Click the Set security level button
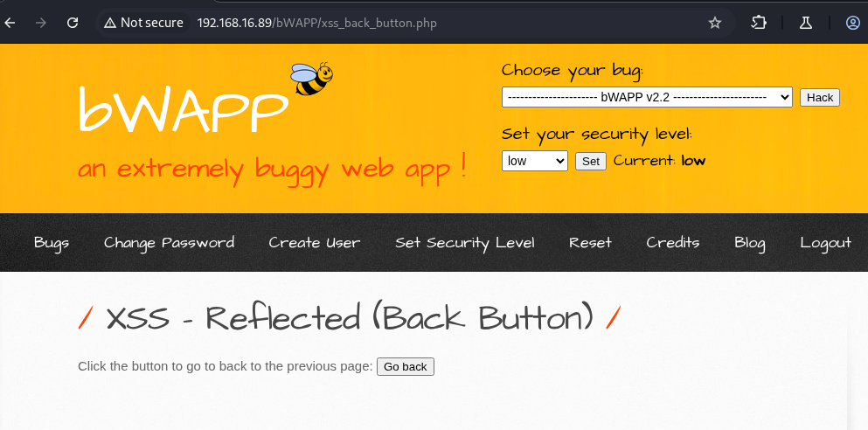 point(591,161)
